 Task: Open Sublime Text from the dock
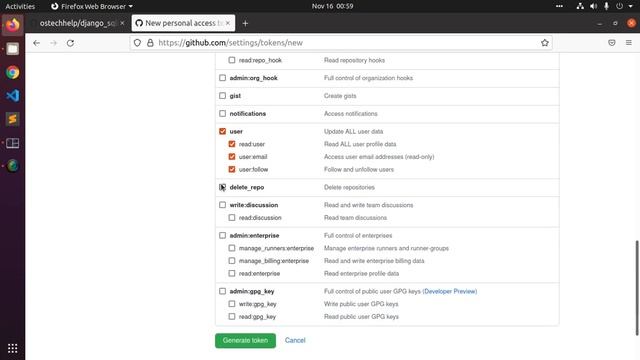(x=13, y=119)
